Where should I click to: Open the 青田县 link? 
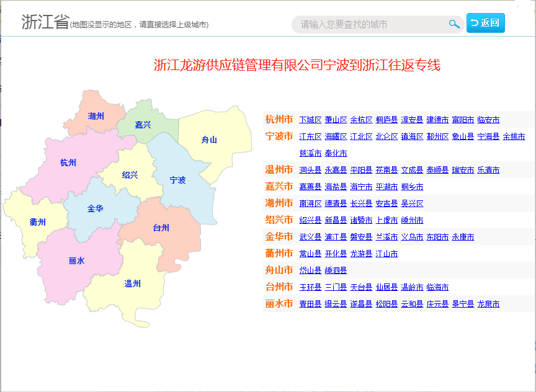(310, 304)
